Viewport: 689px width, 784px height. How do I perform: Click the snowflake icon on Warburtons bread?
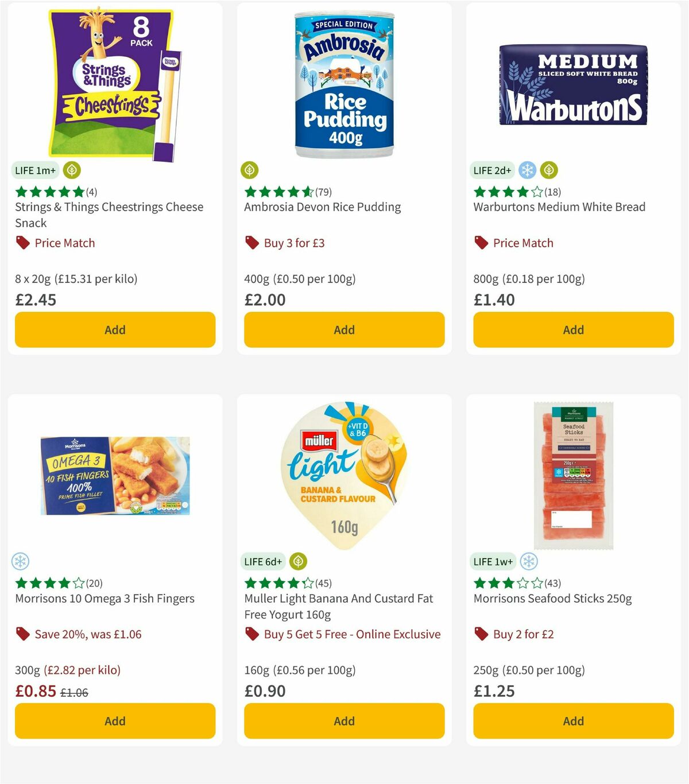(x=527, y=170)
